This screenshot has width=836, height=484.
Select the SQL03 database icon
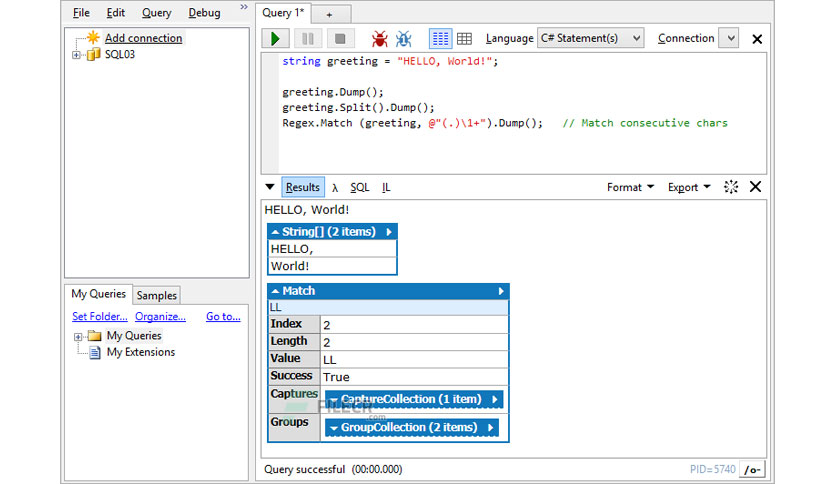click(93, 54)
